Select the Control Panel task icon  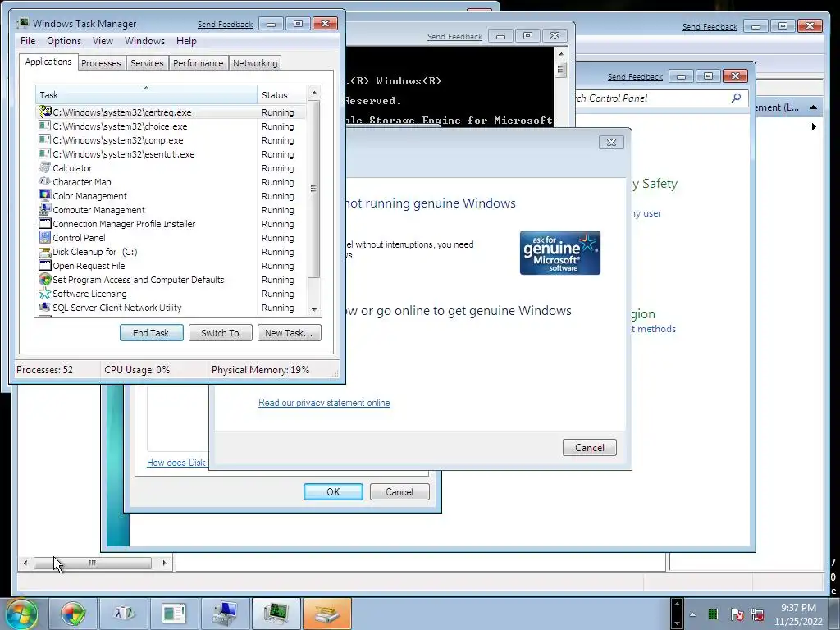45,237
